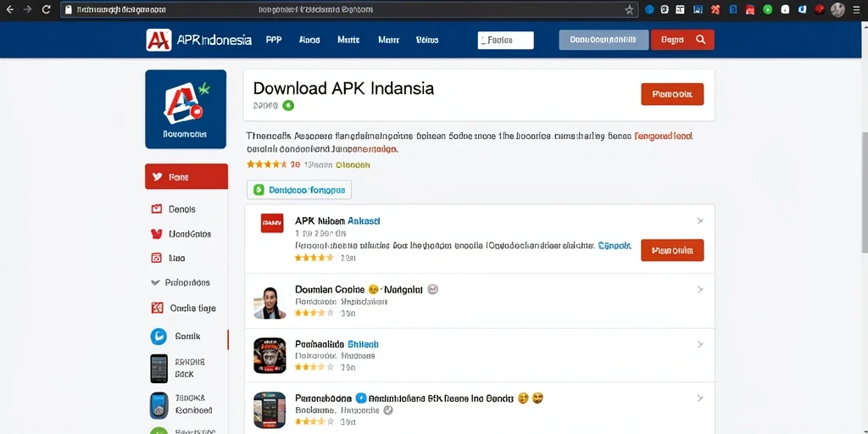Screen dimensions: 868x434
Task: Click the star rating below the page description
Action: click(x=267, y=164)
